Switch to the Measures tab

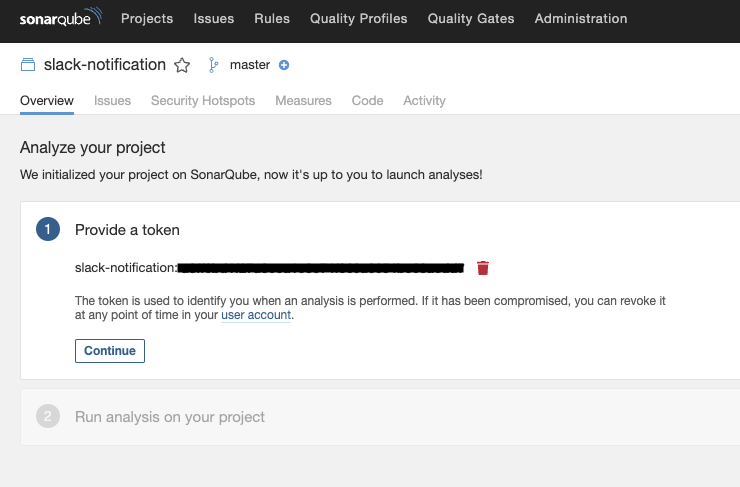click(303, 101)
